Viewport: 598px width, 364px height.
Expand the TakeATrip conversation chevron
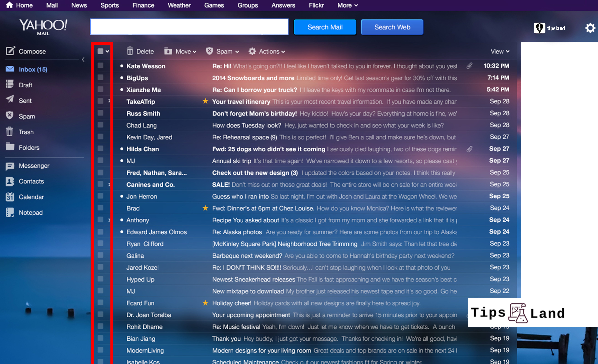pos(109,101)
